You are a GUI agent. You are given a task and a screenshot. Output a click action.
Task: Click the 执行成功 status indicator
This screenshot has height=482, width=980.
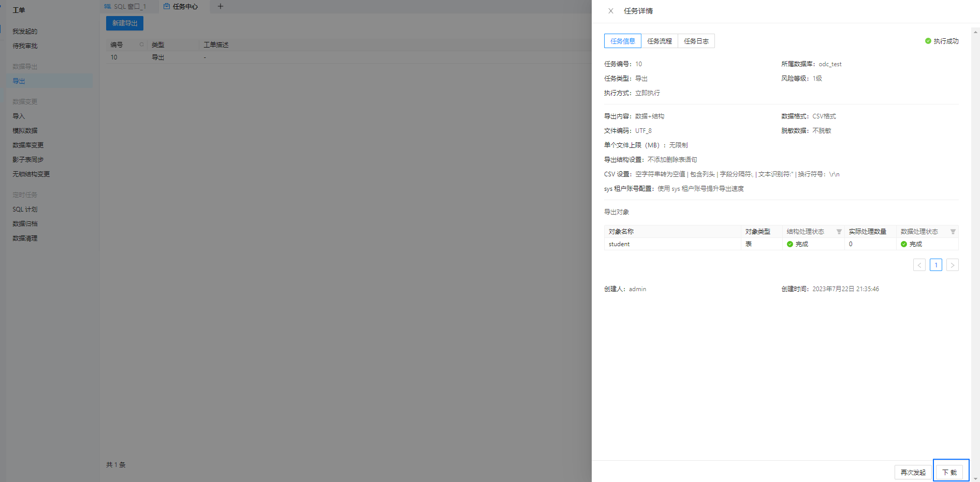coord(942,41)
